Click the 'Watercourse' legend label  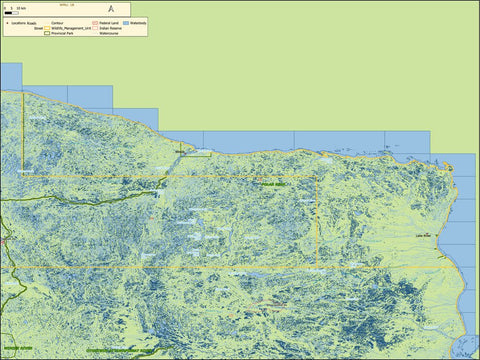coord(109,33)
